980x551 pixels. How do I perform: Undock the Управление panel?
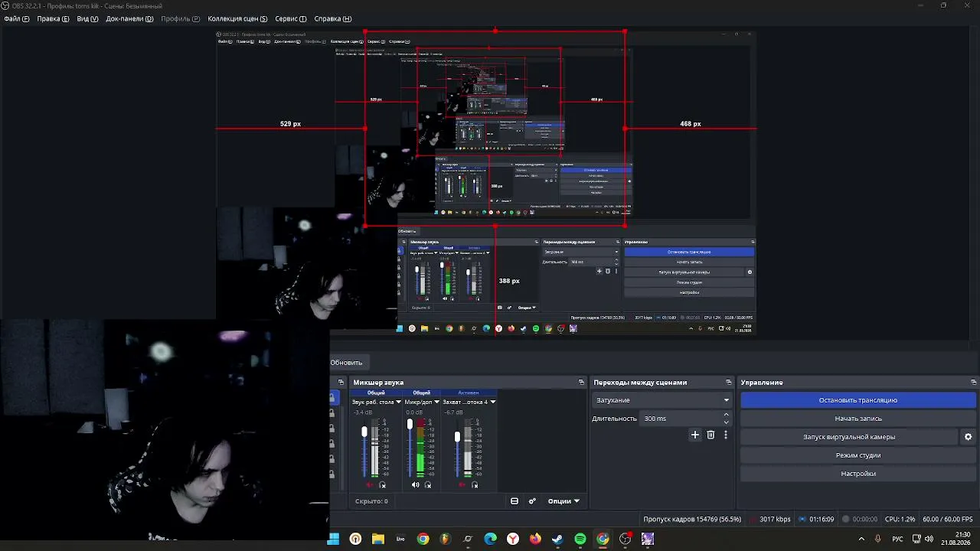[x=974, y=382]
